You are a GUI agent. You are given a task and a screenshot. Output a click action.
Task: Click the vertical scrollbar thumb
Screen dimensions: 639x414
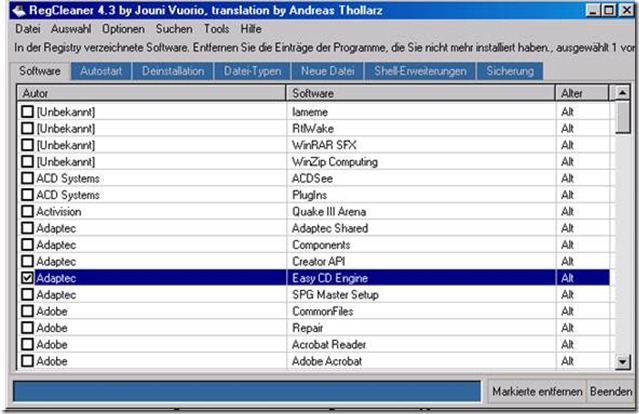(x=622, y=117)
